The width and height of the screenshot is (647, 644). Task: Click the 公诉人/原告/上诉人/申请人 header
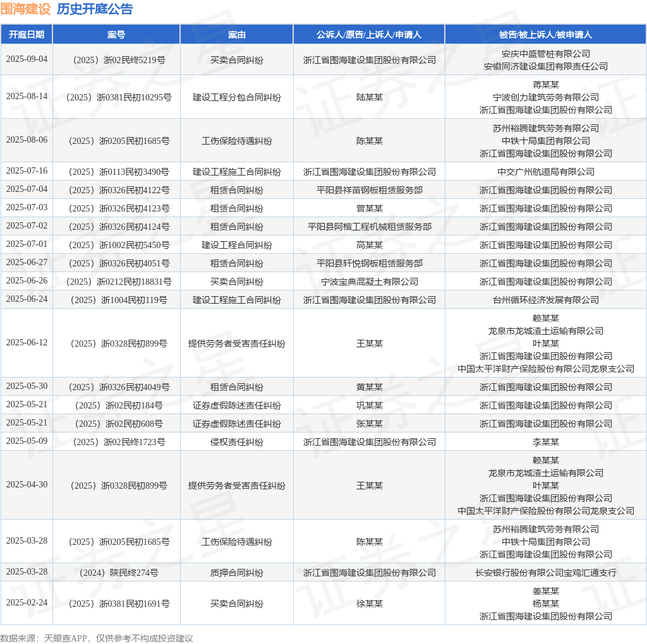[x=369, y=35]
